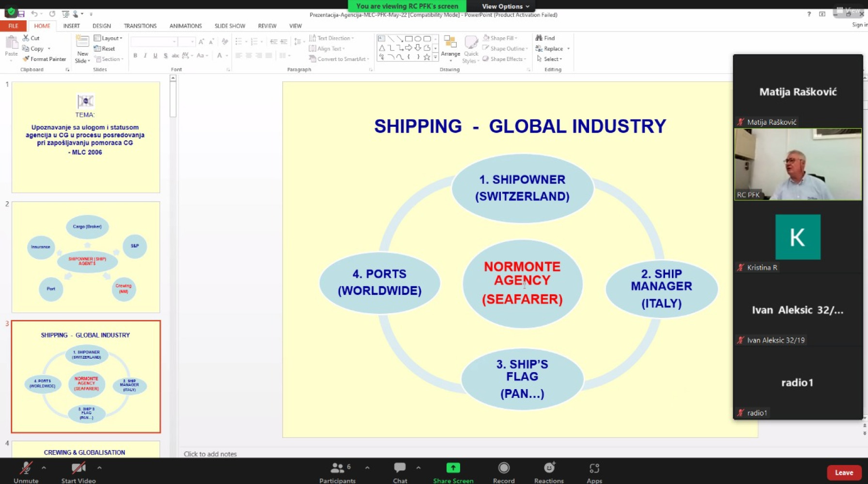Start recording with the Record icon
The width and height of the screenshot is (868, 484).
coord(504,468)
